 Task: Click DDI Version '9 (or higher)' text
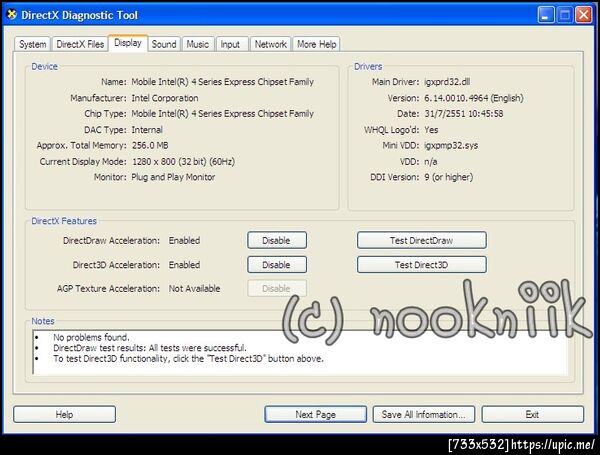tap(448, 177)
